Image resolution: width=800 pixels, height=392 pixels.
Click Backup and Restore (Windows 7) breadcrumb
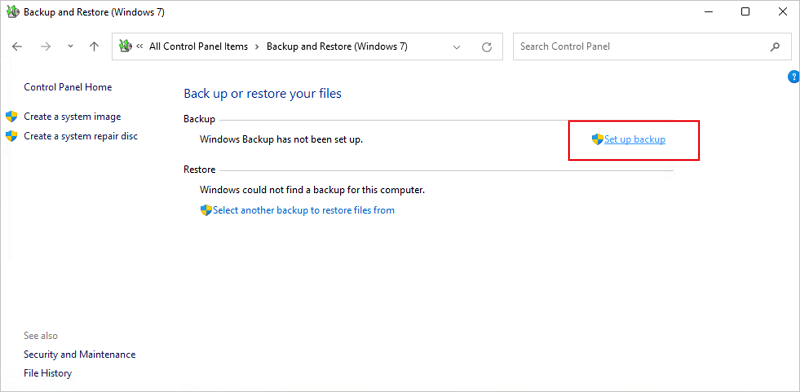pyautogui.click(x=337, y=46)
